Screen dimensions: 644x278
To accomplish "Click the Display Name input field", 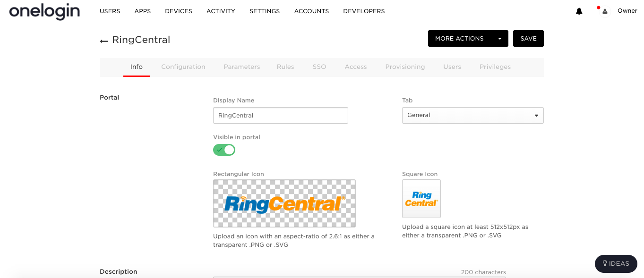I will click(281, 115).
